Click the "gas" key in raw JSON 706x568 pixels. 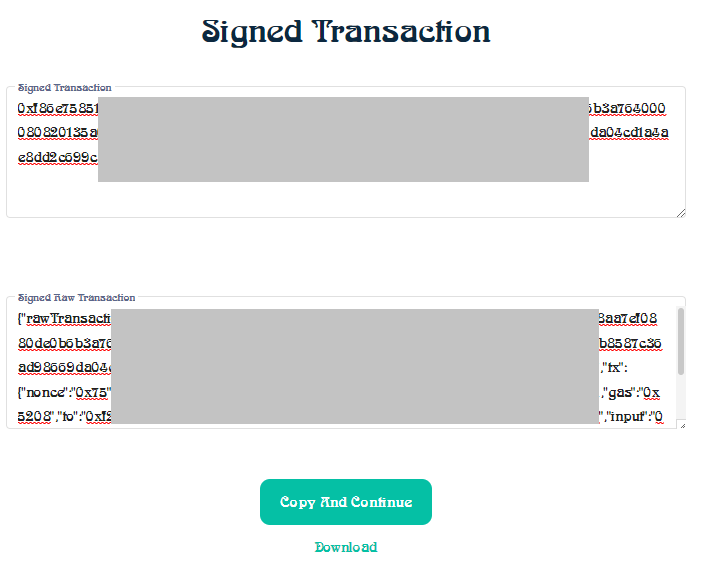click(x=622, y=392)
